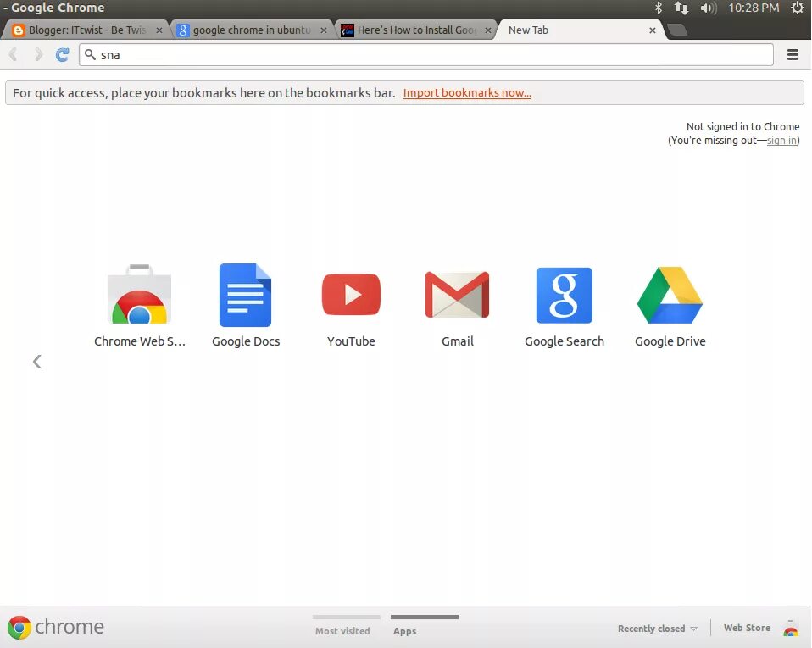Open the Chrome Web Store app icon
The width and height of the screenshot is (812, 648).
[139, 294]
